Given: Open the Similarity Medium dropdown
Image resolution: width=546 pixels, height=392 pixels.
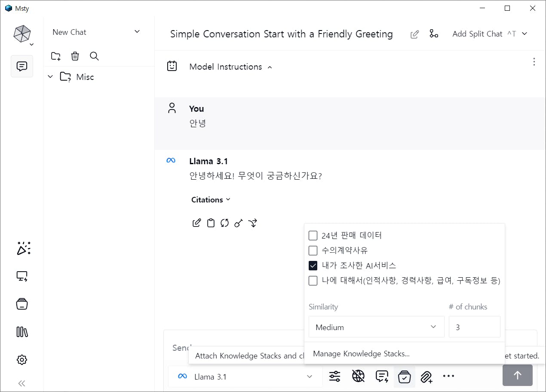Looking at the screenshot, I should click(x=376, y=327).
